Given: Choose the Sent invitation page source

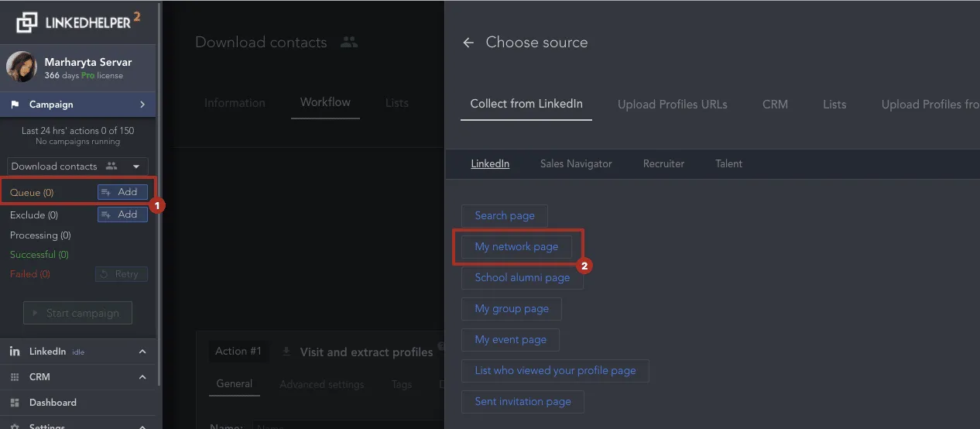Looking at the screenshot, I should pos(523,402).
